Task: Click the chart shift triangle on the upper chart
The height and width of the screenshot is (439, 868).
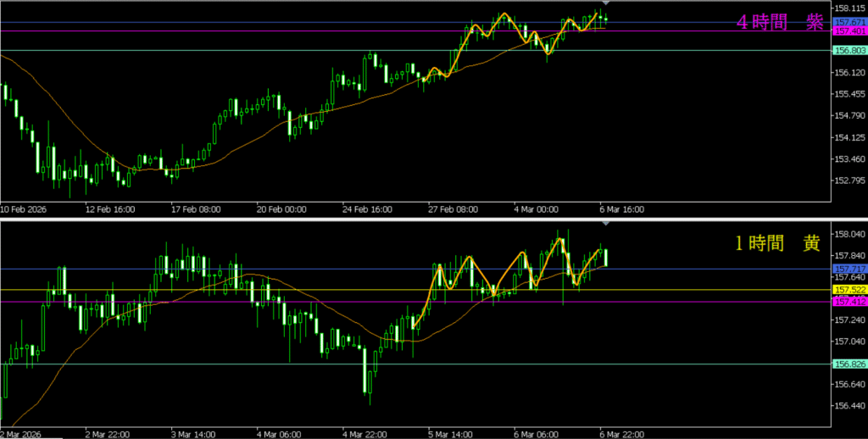Action: [605, 3]
